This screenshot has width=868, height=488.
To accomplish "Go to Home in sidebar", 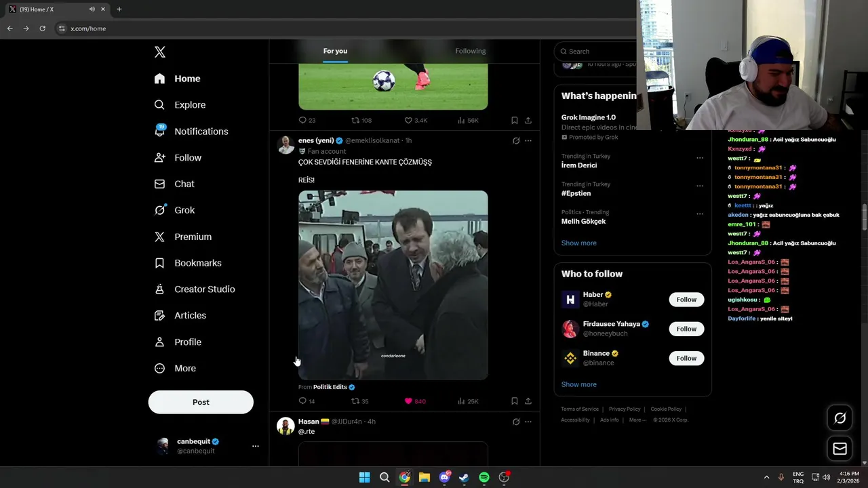I will point(178,79).
